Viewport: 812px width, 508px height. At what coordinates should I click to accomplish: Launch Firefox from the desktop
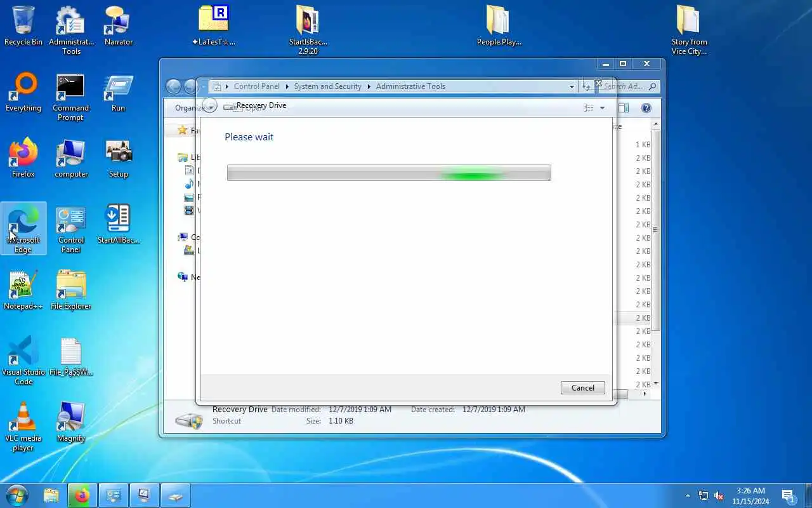coord(23,158)
